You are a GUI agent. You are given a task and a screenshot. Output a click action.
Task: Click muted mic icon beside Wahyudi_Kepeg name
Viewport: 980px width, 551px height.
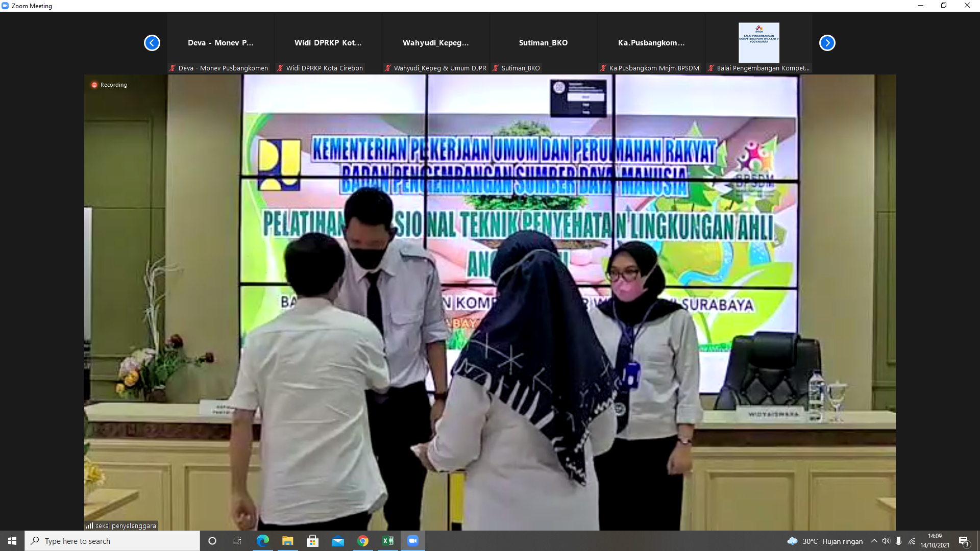coord(388,68)
